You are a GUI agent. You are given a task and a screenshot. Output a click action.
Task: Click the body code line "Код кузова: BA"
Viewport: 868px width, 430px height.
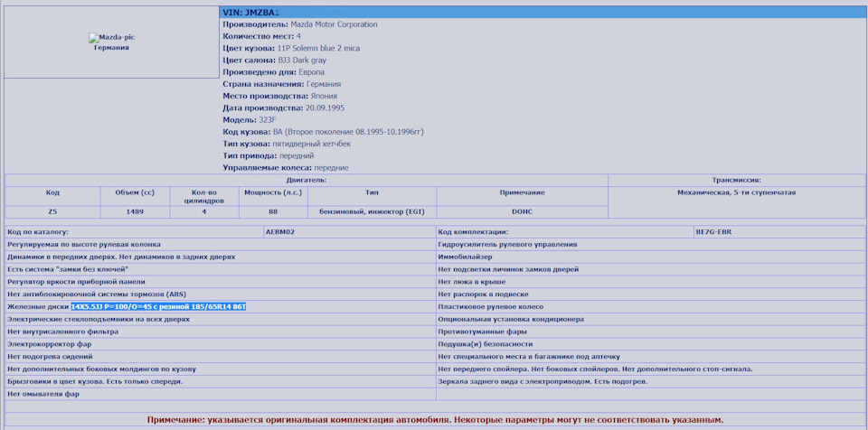pyautogui.click(x=324, y=132)
